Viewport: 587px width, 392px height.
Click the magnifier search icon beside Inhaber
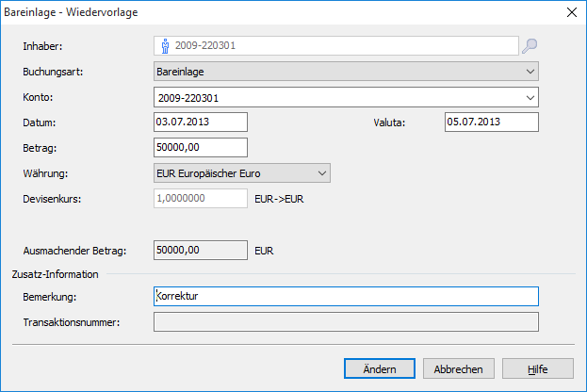tap(530, 45)
